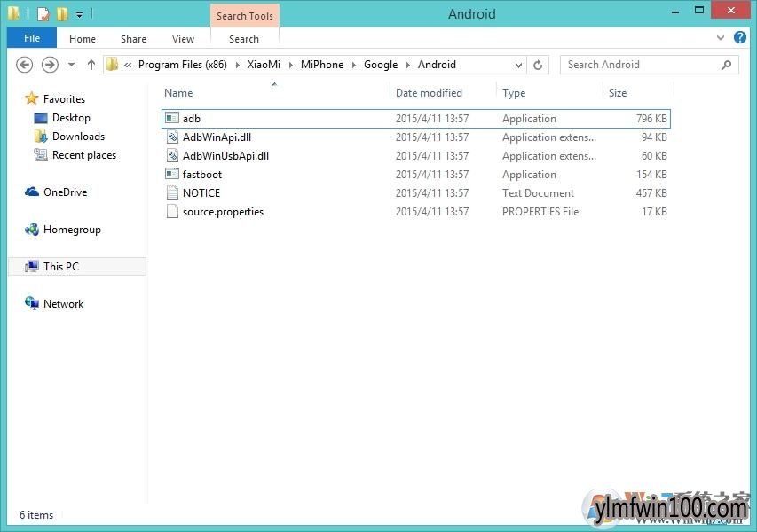
Task: Click the fastboot file name
Action: pos(201,174)
